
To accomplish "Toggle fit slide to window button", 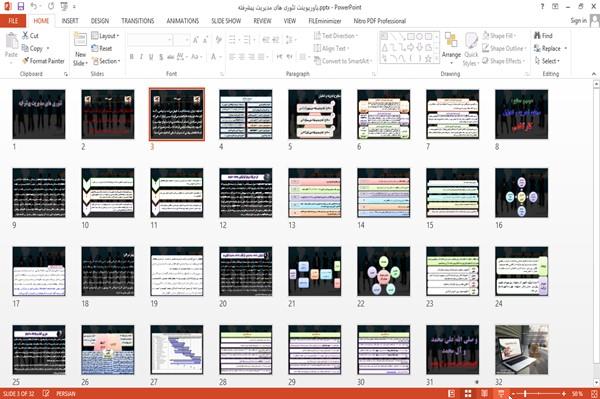I will [594, 394].
